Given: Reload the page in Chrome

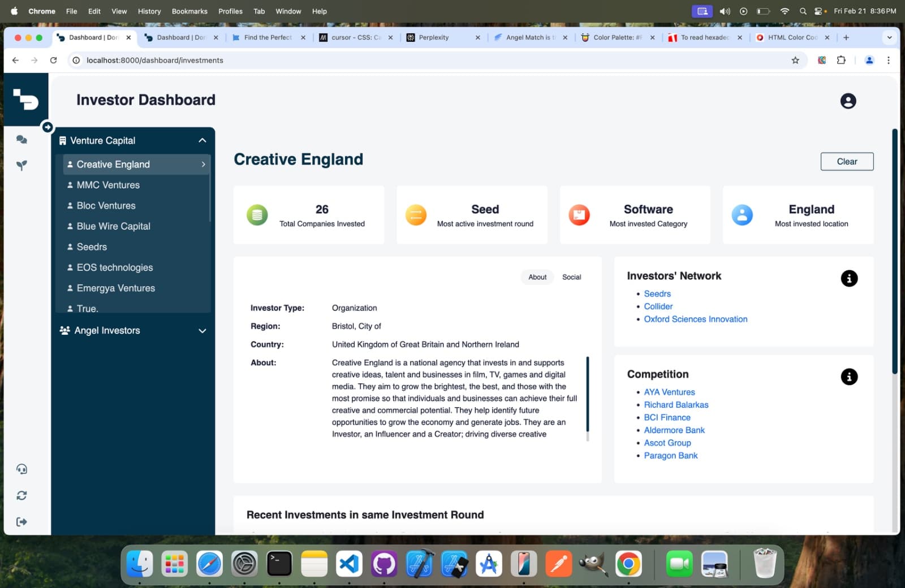Looking at the screenshot, I should (x=53, y=60).
